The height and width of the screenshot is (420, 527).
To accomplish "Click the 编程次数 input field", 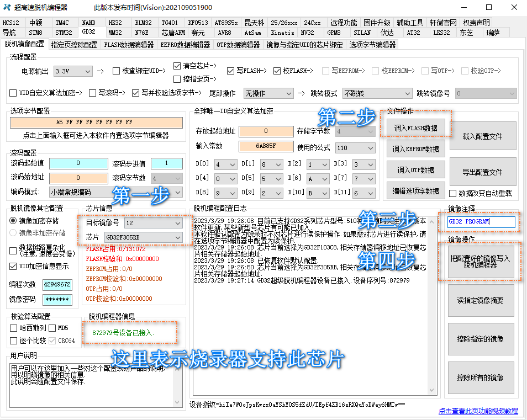I will tap(57, 284).
